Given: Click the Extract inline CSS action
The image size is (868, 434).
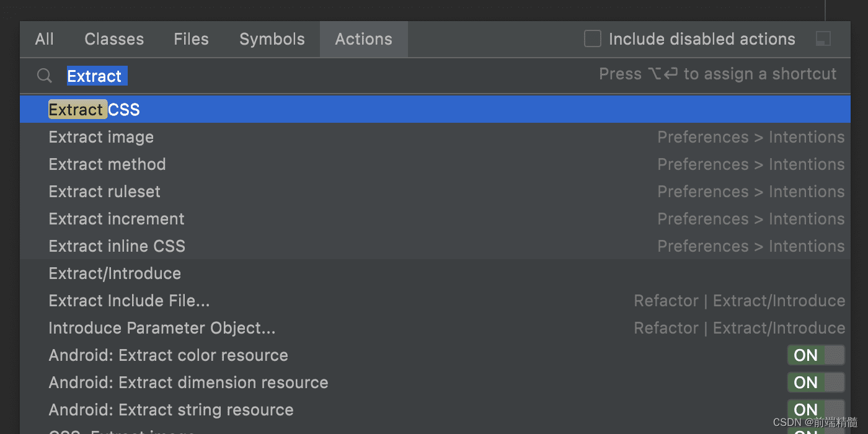Looking at the screenshot, I should click(x=117, y=246).
